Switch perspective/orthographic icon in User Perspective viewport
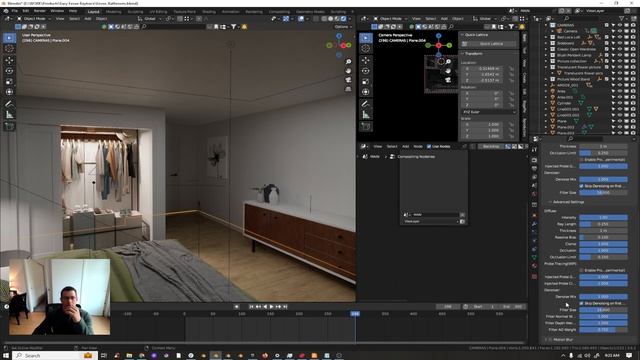 tap(348, 89)
